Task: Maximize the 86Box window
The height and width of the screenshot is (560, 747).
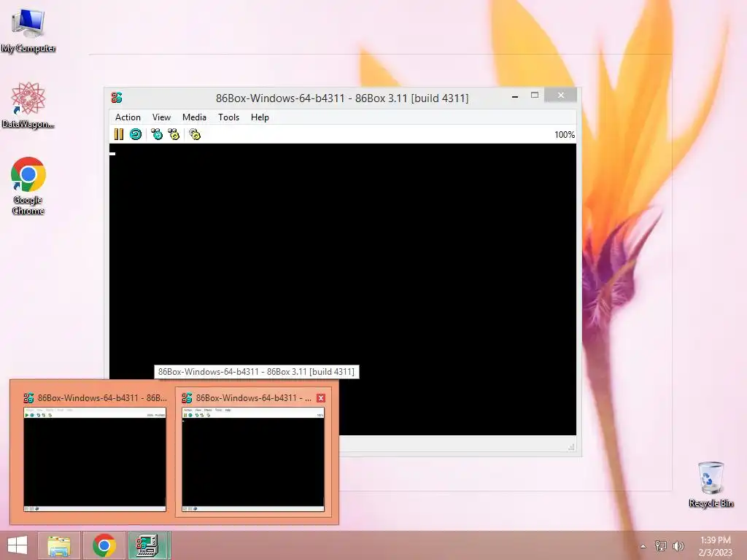Action: pyautogui.click(x=535, y=96)
